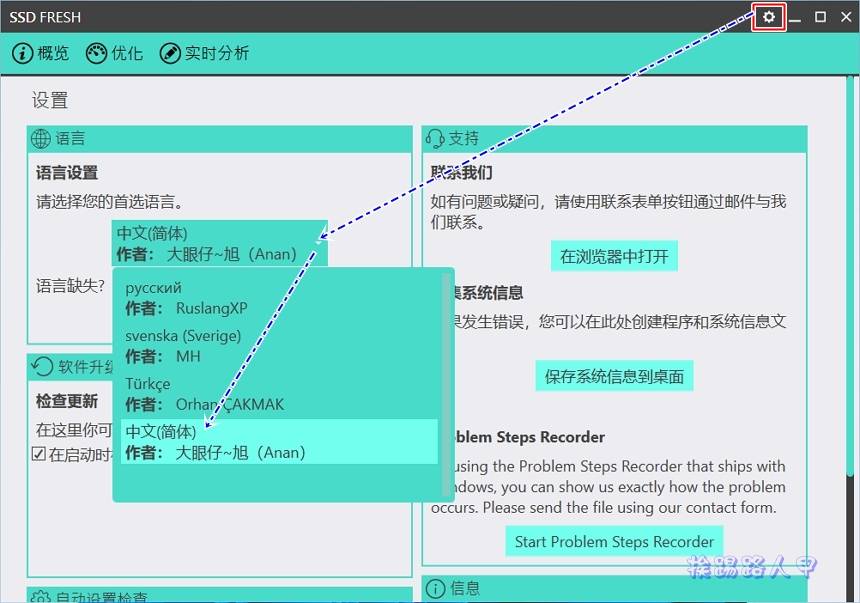Click the info icon beside 概览
The width and height of the screenshot is (860, 603).
(x=22, y=53)
